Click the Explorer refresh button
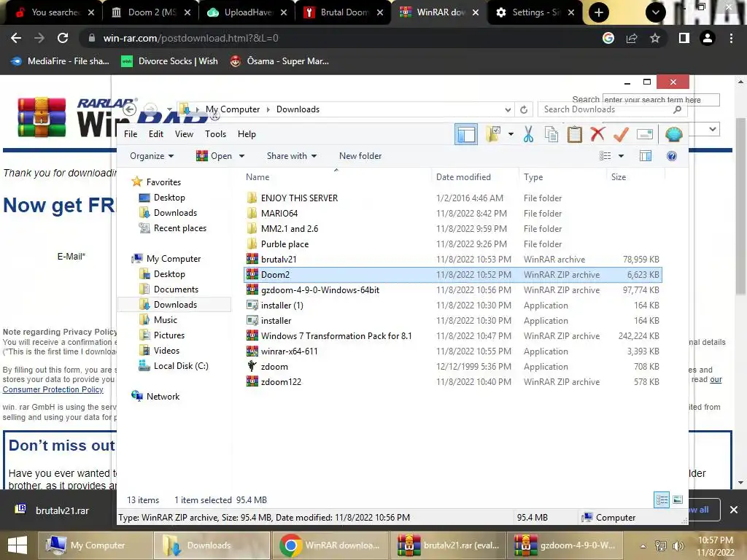Viewport: 747px width, 560px height. pos(524,109)
